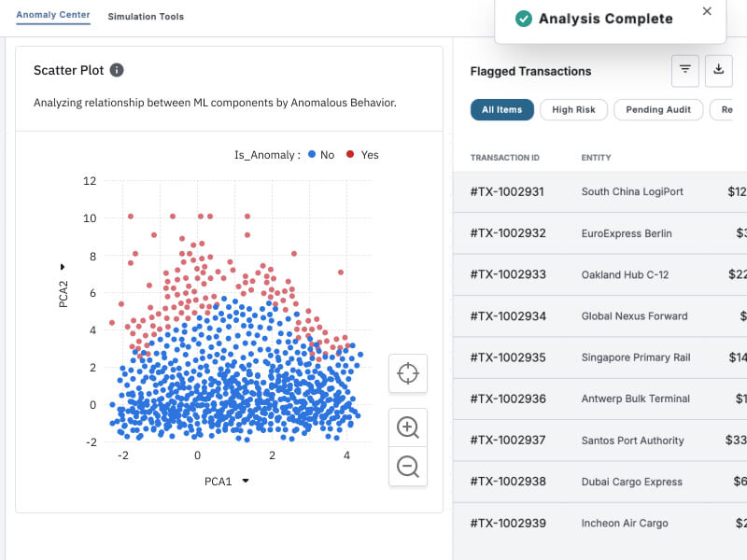Screen dimensions: 747x560
Task: Select the Dubai Cargo Express entity
Action: click(x=632, y=482)
